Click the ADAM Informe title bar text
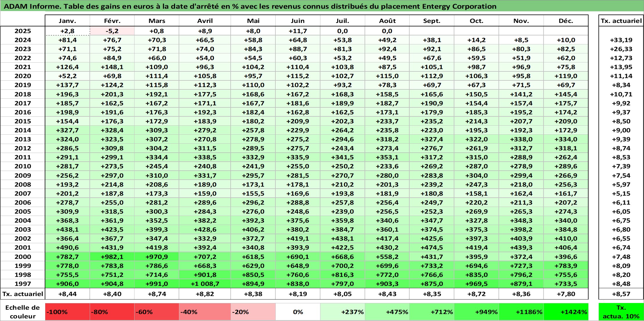644x321 pixels. [x=250, y=6]
